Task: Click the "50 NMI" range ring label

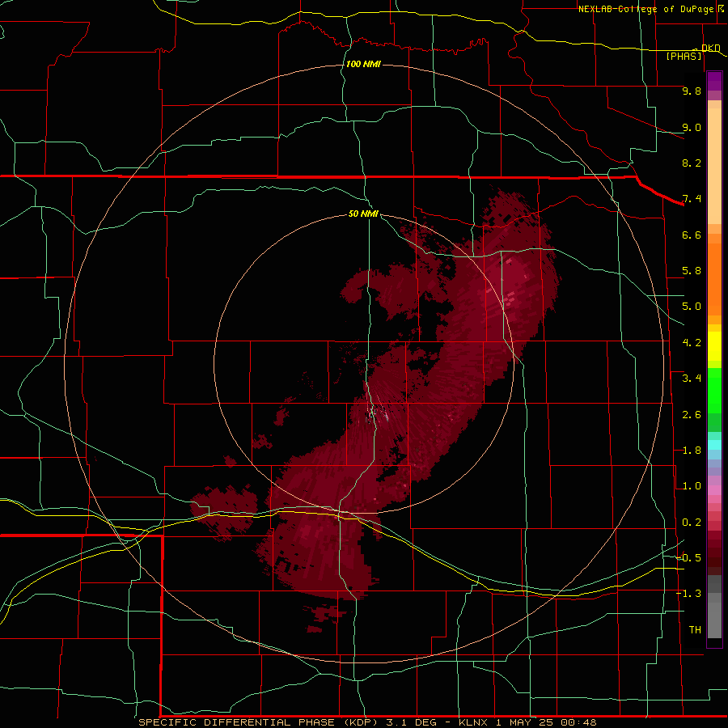Action: [x=363, y=214]
